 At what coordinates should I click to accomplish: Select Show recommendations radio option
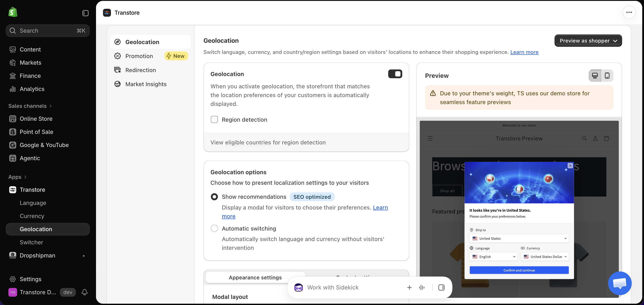pos(214,197)
